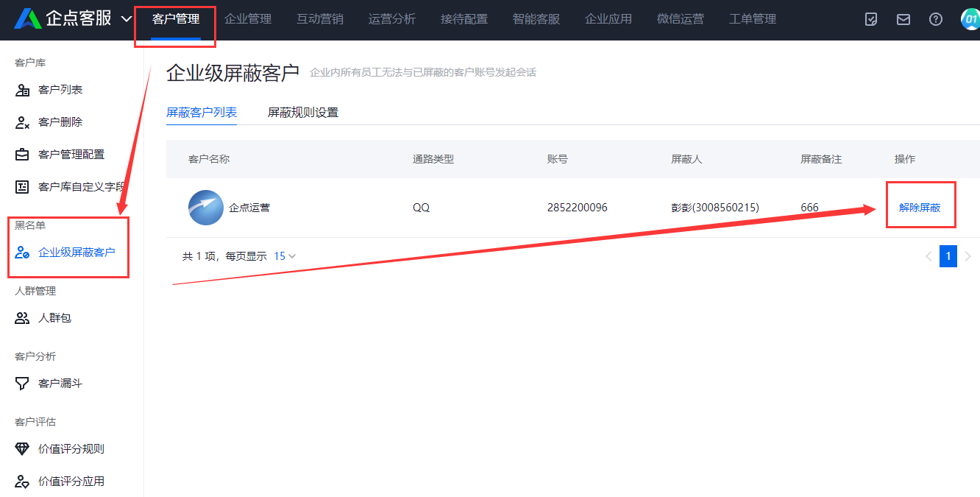Click the 客户名称 column header

pos(209,159)
